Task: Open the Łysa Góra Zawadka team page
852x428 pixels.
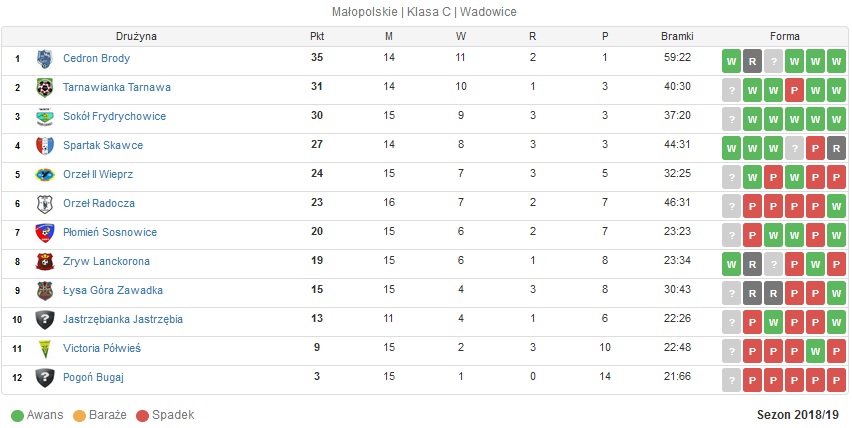Action: pos(113,290)
